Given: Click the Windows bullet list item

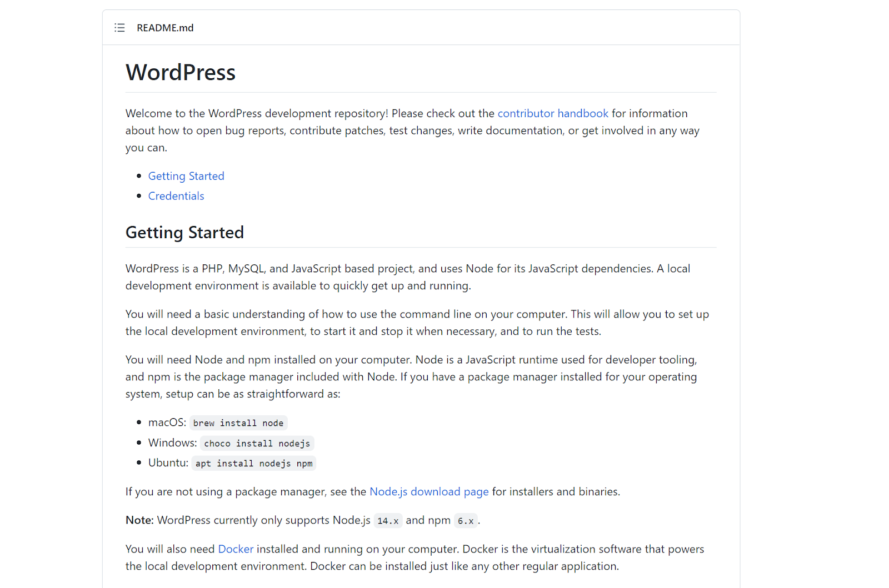Looking at the screenshot, I should [172, 443].
